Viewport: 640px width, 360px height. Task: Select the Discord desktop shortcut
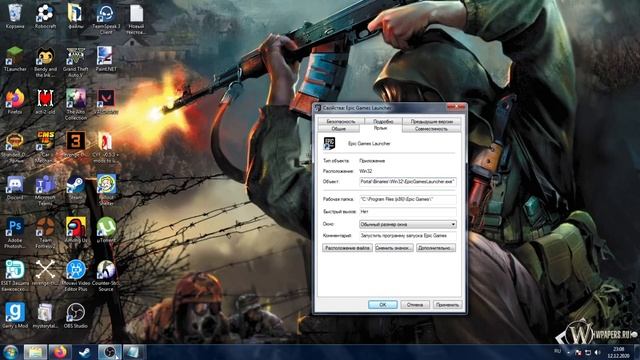15,187
